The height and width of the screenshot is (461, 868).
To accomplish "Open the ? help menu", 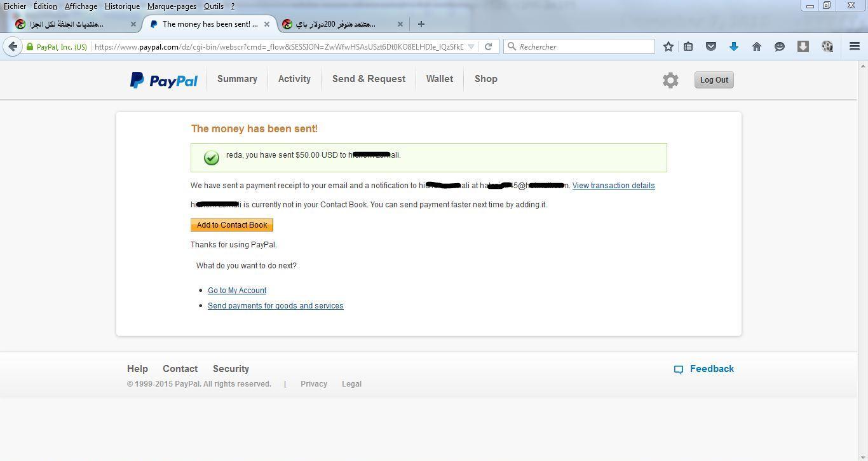I will tap(233, 6).
